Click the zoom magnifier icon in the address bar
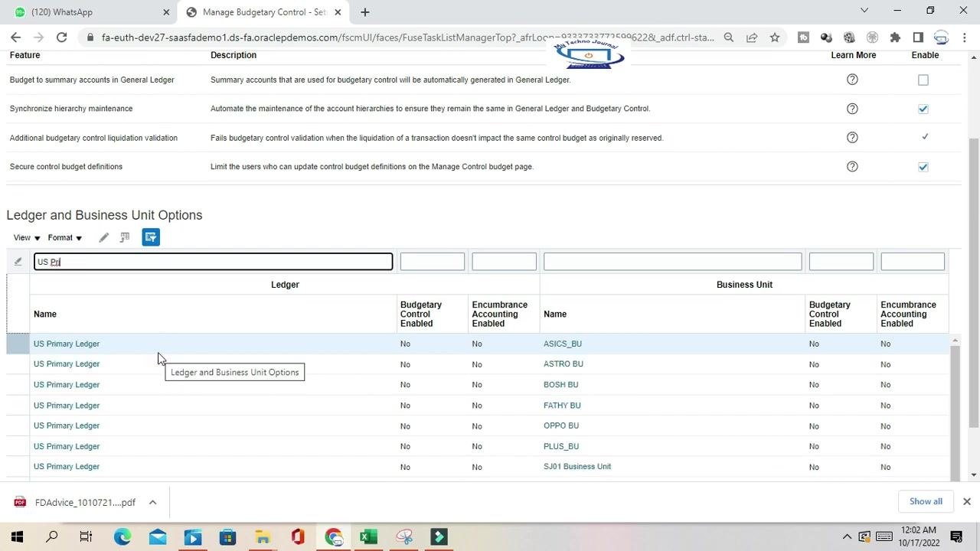This screenshot has height=551, width=980. pos(729,37)
